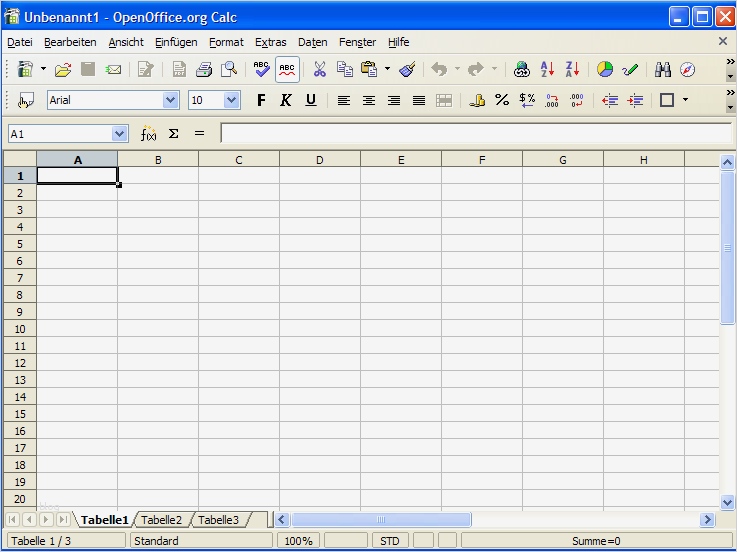Open Find & Replace binoculars icon
Viewport: 737px width, 552px height.
click(x=663, y=70)
